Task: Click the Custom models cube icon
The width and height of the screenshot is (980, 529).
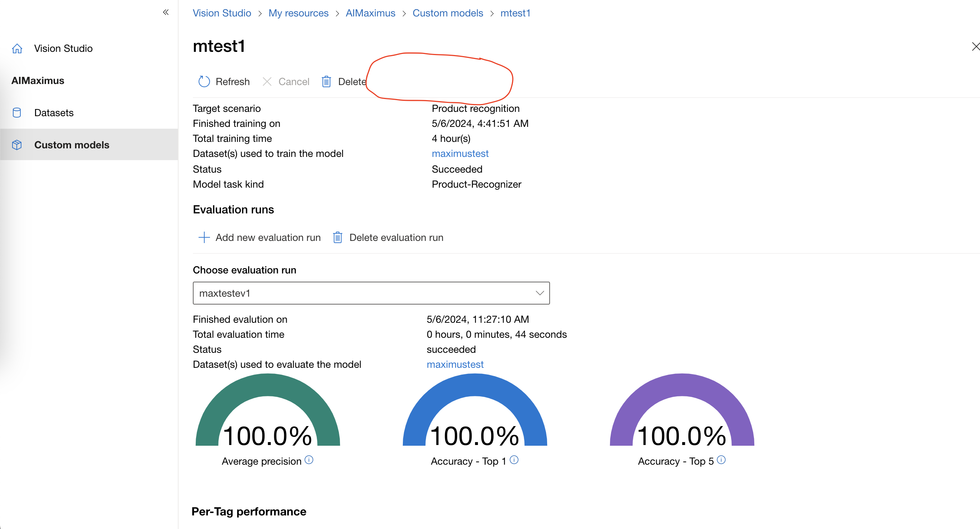Action: [x=17, y=145]
